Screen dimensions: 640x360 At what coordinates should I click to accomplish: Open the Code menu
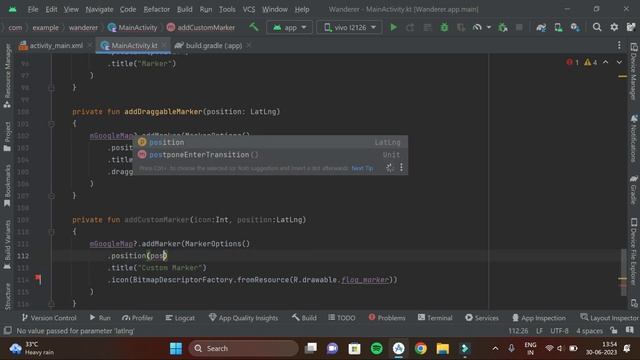128,9
